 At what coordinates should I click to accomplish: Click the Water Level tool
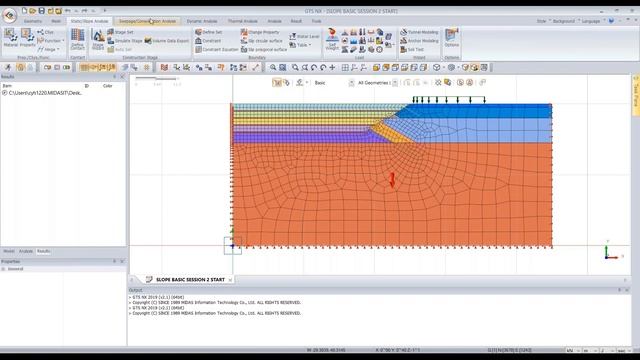pyautogui.click(x=304, y=36)
